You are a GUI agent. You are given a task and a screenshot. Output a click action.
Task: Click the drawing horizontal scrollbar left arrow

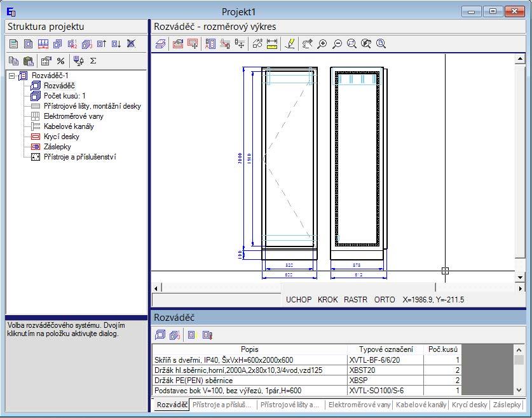(156, 288)
